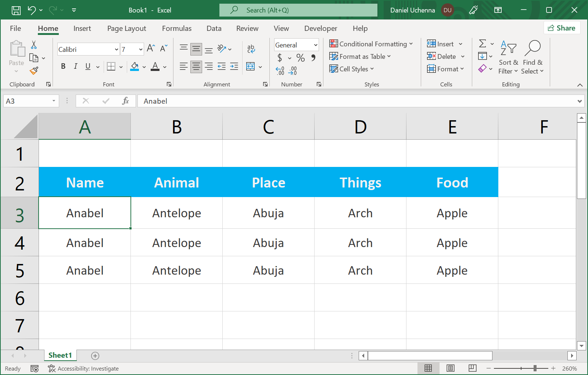Viewport: 588px width, 375px height.
Task: Click the Format Painter brush icon
Action: pos(34,71)
